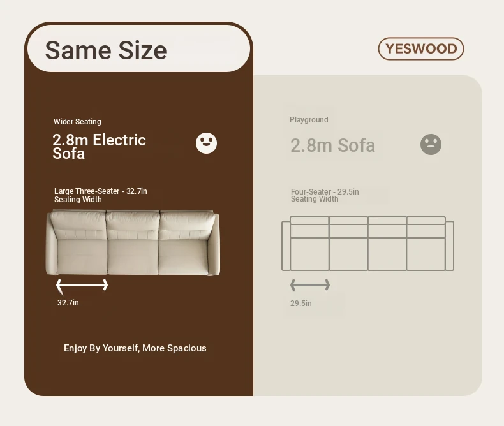Click the neutral face icon

point(431,144)
